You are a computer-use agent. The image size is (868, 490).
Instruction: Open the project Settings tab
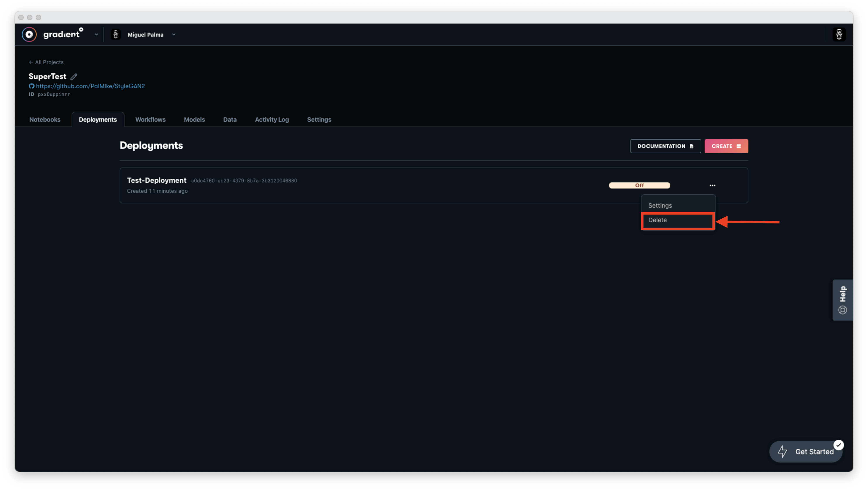[319, 120]
